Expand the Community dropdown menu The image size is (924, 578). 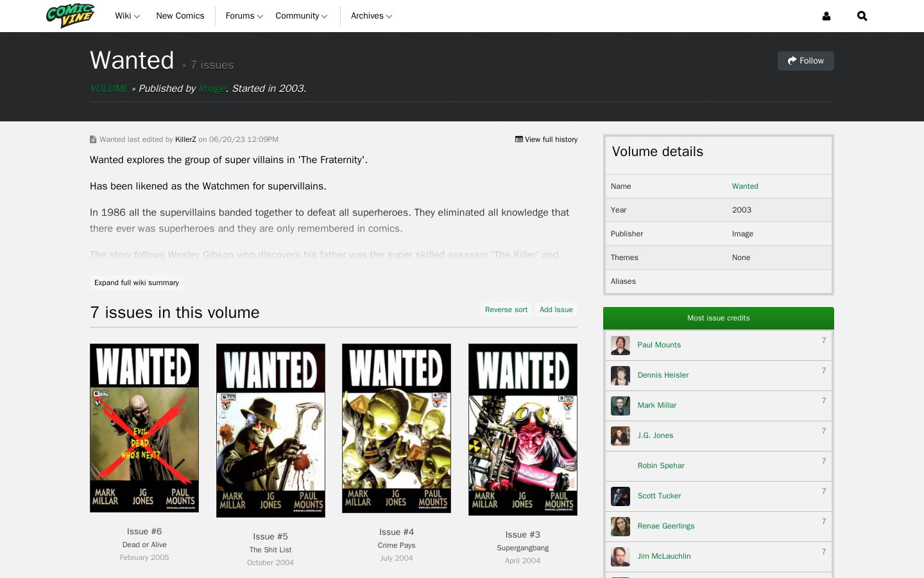302,16
